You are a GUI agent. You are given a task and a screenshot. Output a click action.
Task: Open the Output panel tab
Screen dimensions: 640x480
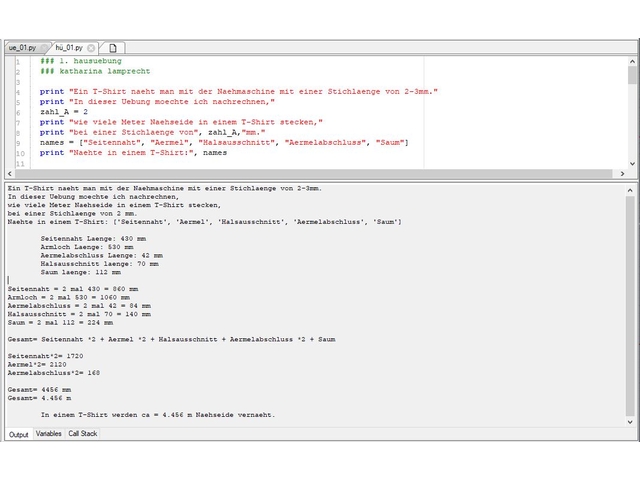pos(18,434)
